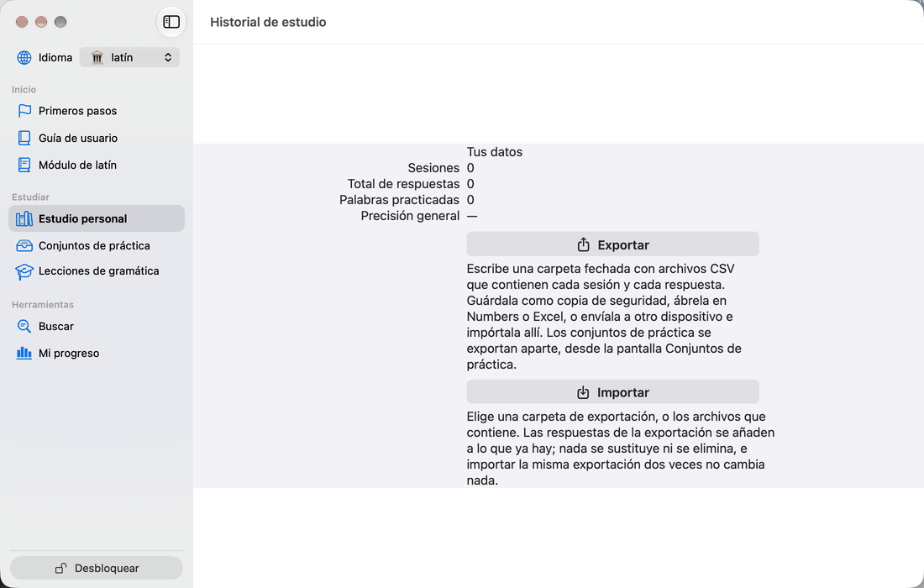The width and height of the screenshot is (924, 588).
Task: Click the book icon for Guía de usuario
Action: pyautogui.click(x=24, y=138)
